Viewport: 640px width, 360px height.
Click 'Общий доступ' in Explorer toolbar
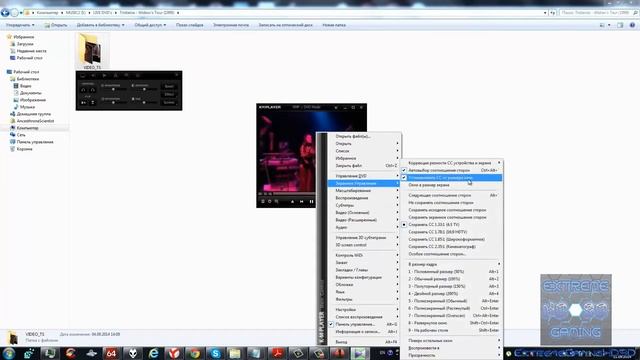pyautogui.click(x=150, y=25)
